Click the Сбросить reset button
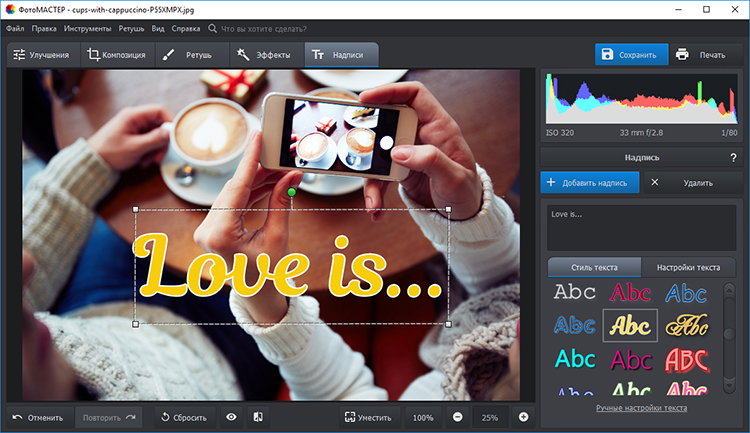This screenshot has height=433, width=750. point(183,417)
